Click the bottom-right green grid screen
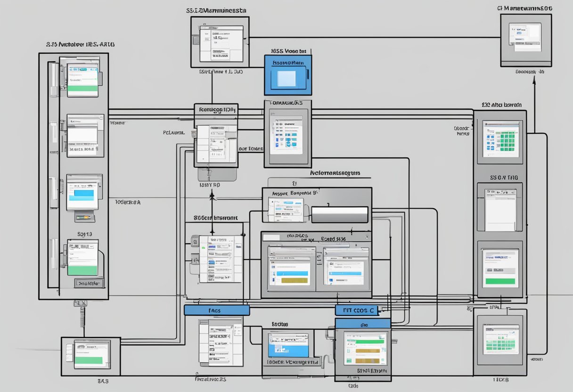The height and width of the screenshot is (392, 573). pyautogui.click(x=499, y=338)
